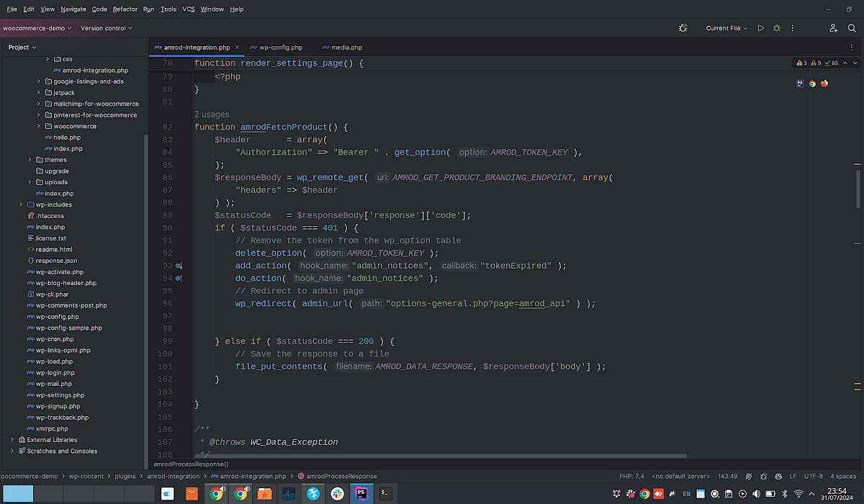The image size is (864, 504).
Task: Click the gutter marker on line 94
Action: tap(179, 278)
